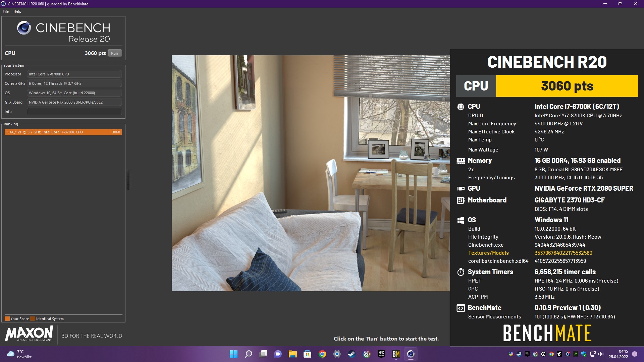Open the File menu
The width and height of the screenshot is (644, 362).
[x=6, y=11]
